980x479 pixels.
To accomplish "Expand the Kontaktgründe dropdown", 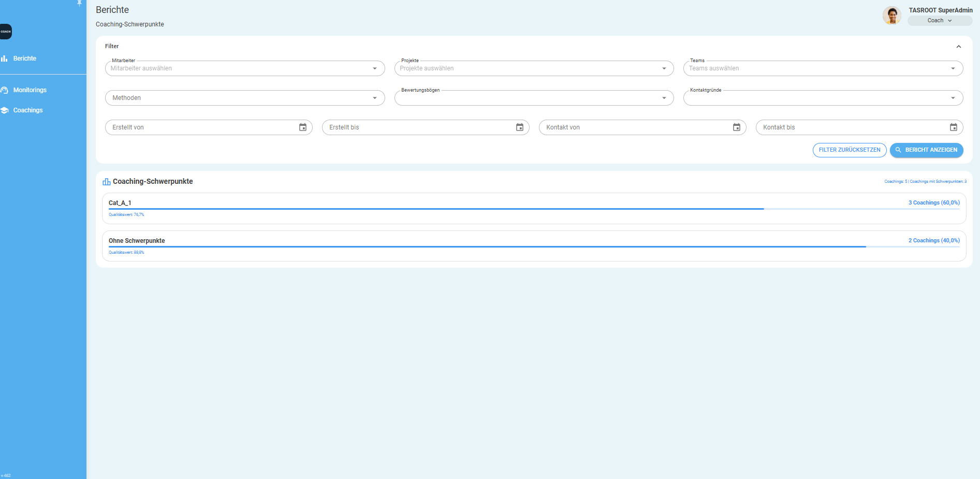I will pos(823,98).
